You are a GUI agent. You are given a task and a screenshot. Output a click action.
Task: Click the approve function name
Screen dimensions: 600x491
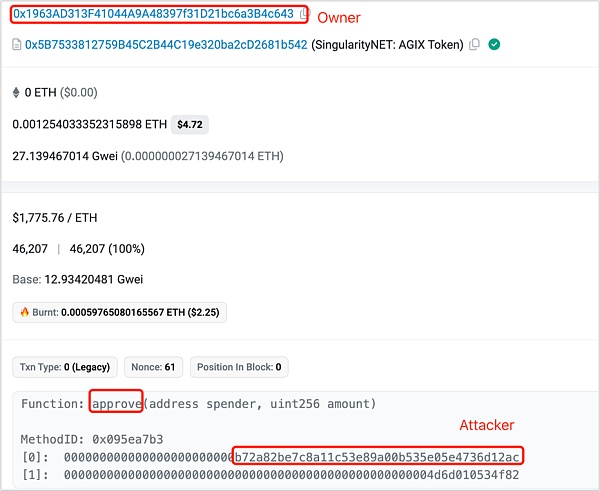tap(117, 404)
